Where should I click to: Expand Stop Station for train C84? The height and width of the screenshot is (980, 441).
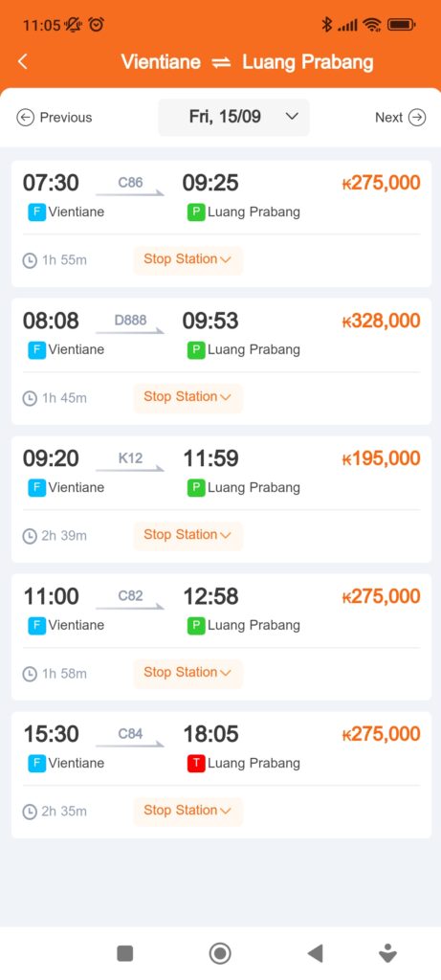(x=187, y=811)
